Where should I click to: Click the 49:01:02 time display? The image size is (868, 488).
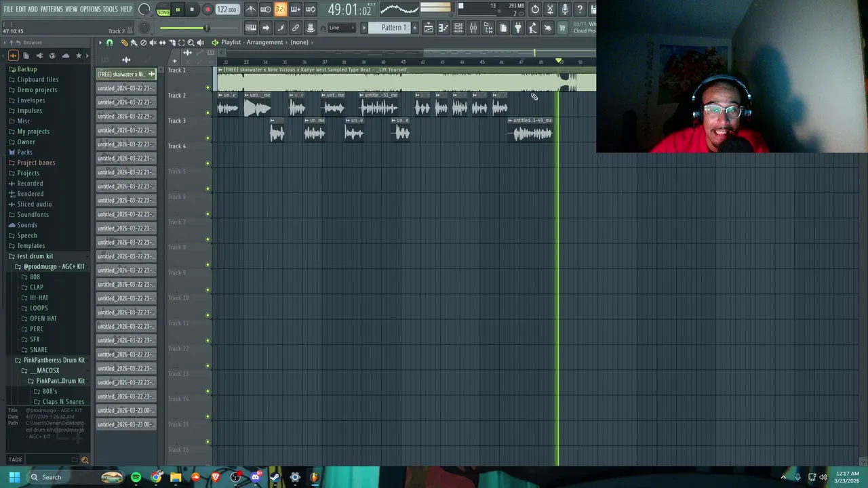[x=349, y=9]
